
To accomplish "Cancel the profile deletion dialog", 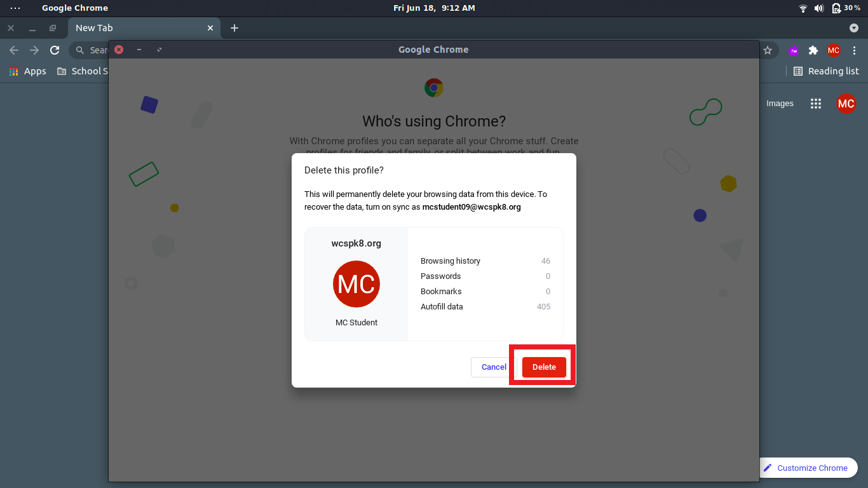I will pos(494,367).
